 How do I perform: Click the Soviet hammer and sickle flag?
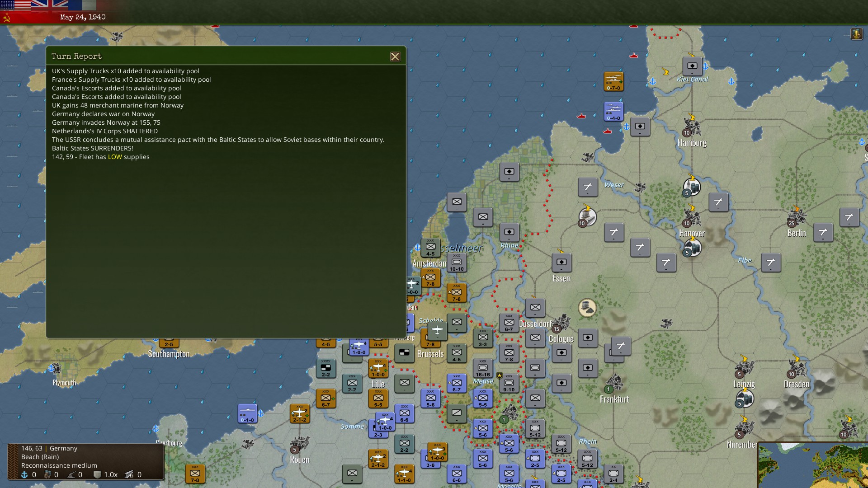7,18
